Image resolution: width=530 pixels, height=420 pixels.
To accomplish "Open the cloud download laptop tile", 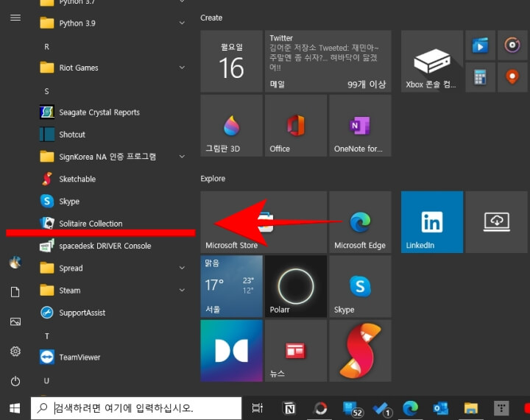I will 497,222.
